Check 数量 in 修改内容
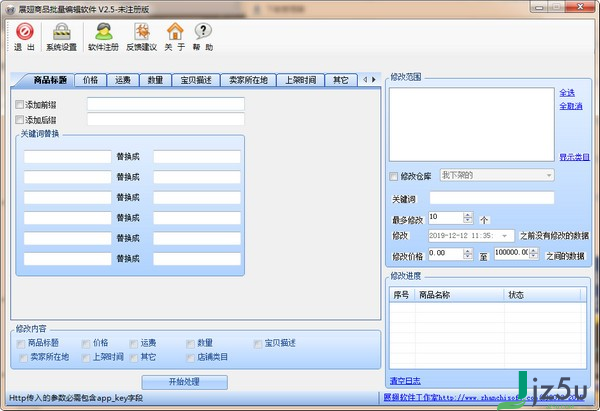Screen dimensions: 600x411 [190, 344]
